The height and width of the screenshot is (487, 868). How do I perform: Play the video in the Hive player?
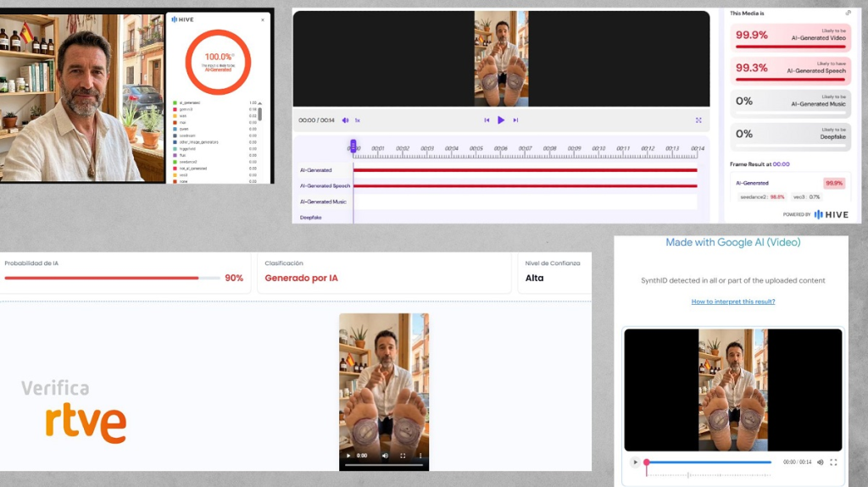coord(501,120)
